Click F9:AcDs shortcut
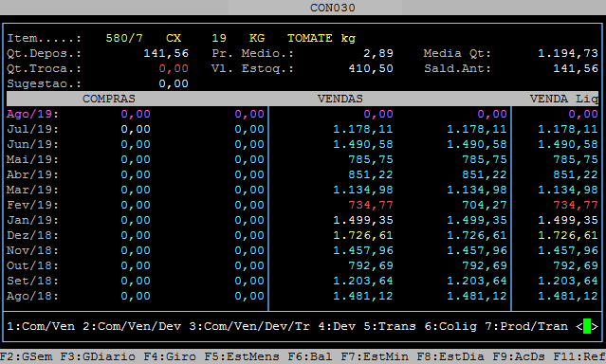This screenshot has width=606, height=364. 519,356
